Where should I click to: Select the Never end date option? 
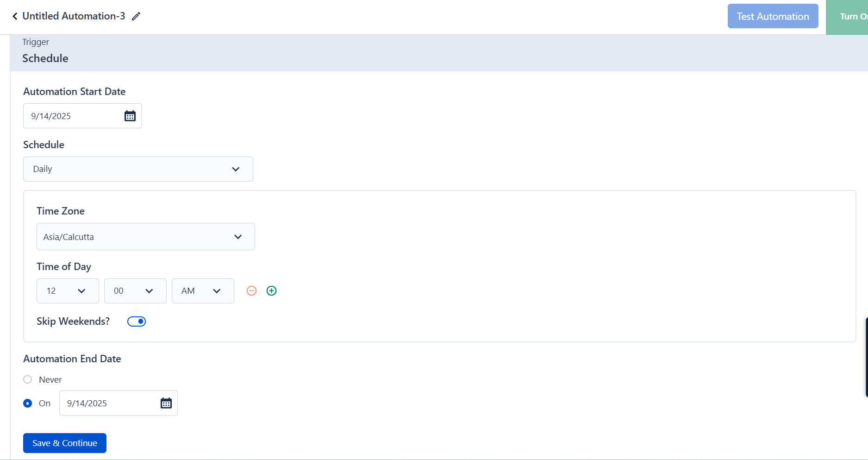click(x=28, y=379)
